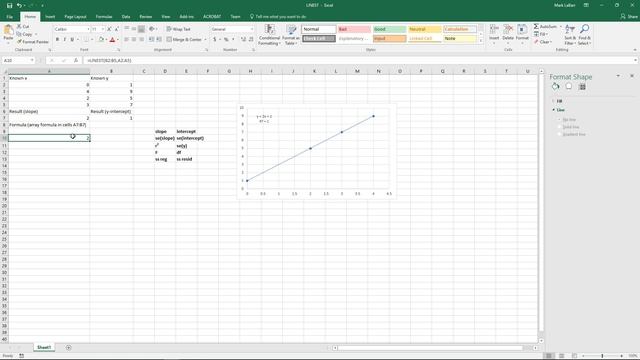Apply Underline formatting
This screenshot has height=360, width=640.
72,40
